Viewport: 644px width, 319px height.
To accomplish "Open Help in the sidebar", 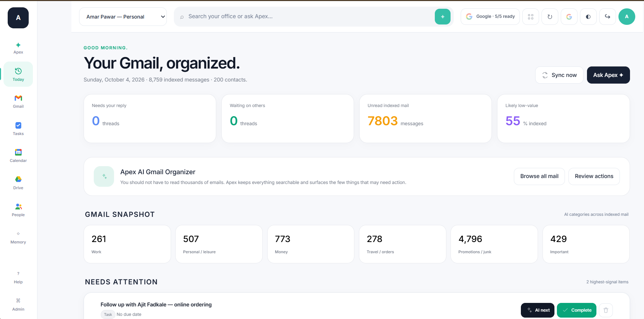I will pyautogui.click(x=18, y=277).
